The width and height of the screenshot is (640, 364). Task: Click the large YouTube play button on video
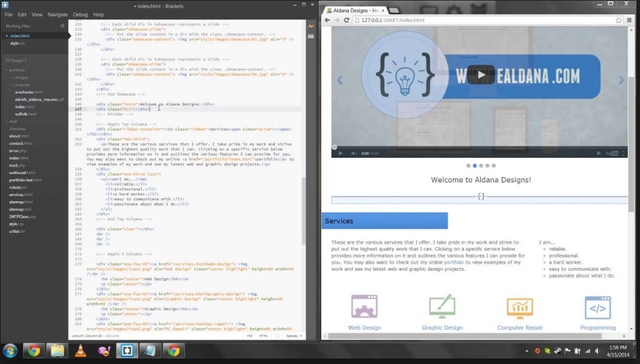(481, 75)
